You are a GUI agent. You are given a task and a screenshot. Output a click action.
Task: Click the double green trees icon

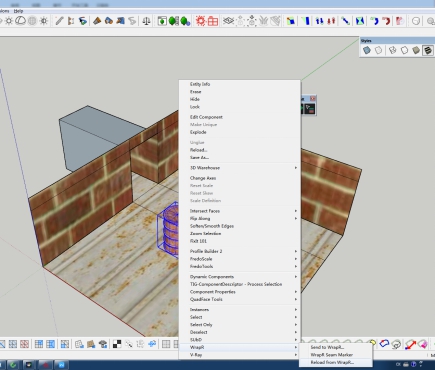point(173,21)
